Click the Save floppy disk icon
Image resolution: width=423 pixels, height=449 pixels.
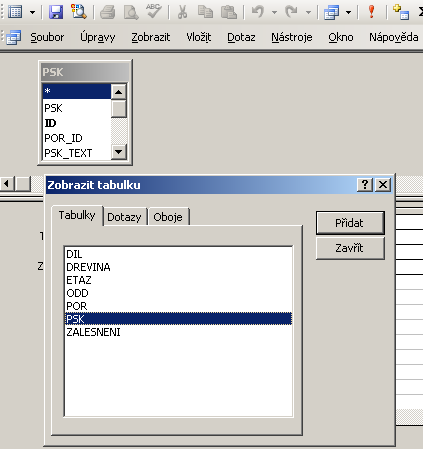56,12
